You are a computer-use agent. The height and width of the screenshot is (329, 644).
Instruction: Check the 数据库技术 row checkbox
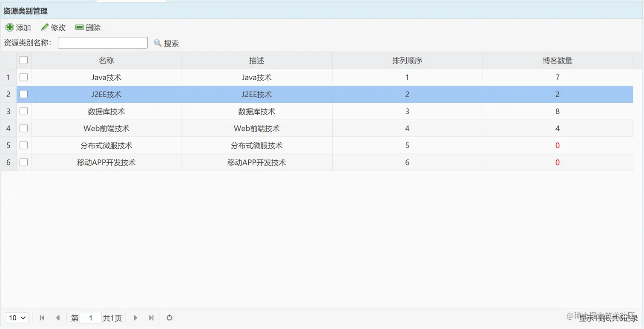point(23,111)
